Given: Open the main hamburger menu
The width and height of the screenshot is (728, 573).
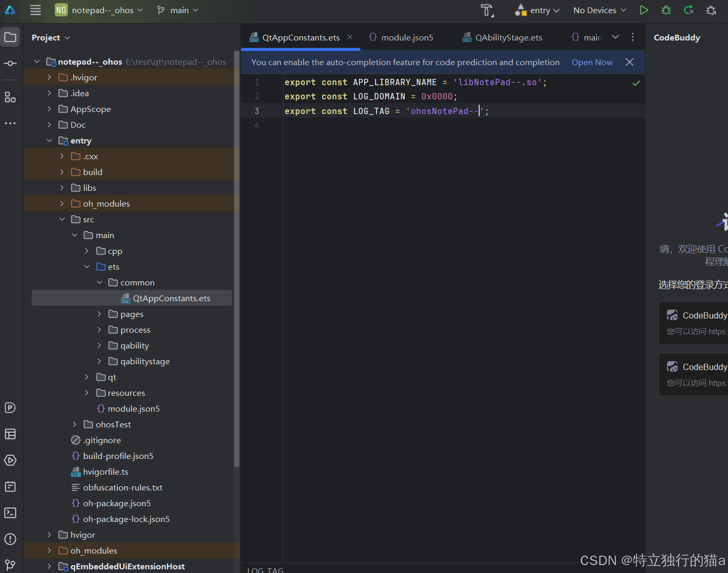Looking at the screenshot, I should (x=35, y=10).
